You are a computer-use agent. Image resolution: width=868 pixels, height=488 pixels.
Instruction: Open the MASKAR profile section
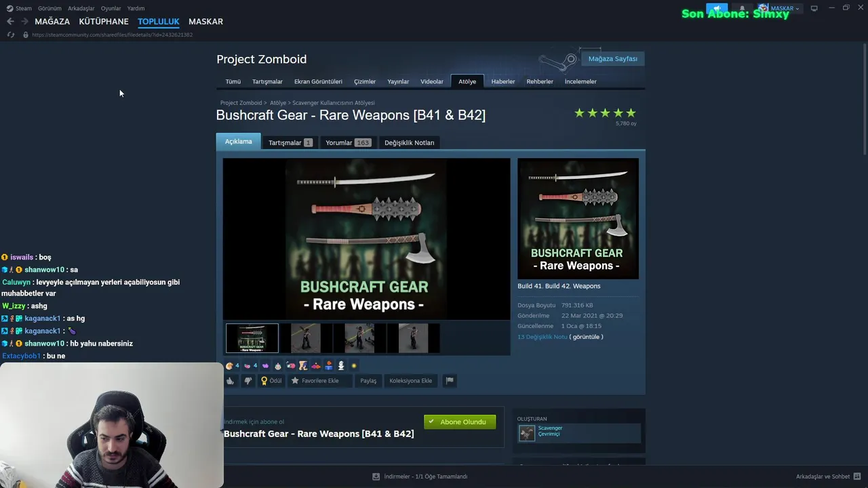[x=205, y=22]
